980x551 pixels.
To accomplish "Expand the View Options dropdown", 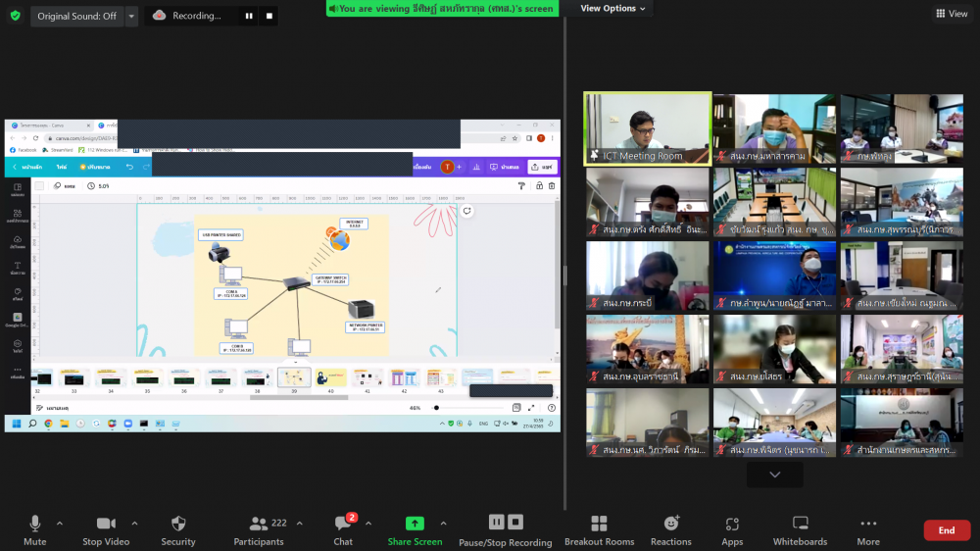I will (613, 9).
